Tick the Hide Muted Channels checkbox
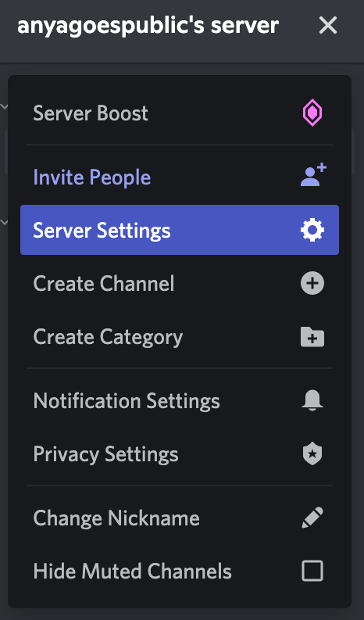The image size is (364, 620). [x=312, y=571]
